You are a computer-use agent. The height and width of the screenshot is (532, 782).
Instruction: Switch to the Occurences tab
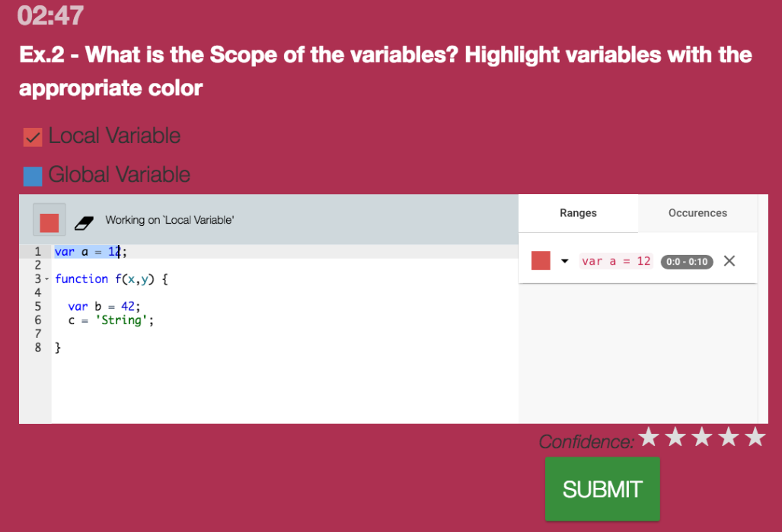(x=697, y=213)
